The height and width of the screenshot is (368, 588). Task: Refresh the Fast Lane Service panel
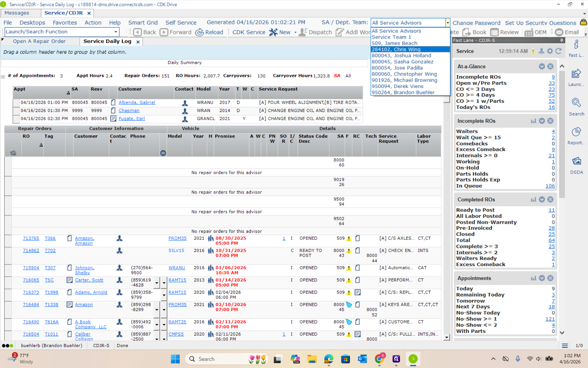tap(559, 51)
